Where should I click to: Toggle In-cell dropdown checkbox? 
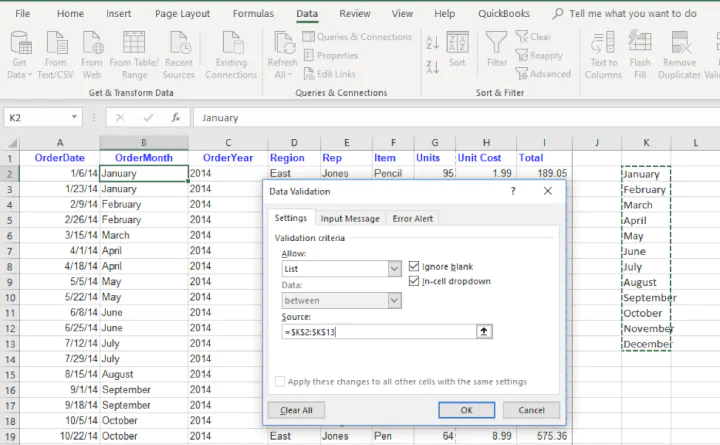point(414,281)
